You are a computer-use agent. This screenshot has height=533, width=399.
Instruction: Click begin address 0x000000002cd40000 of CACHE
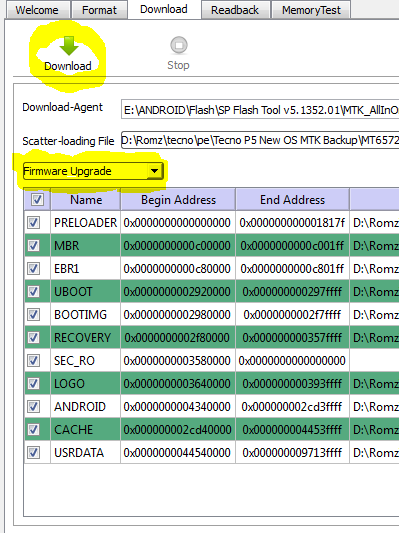coord(178,430)
